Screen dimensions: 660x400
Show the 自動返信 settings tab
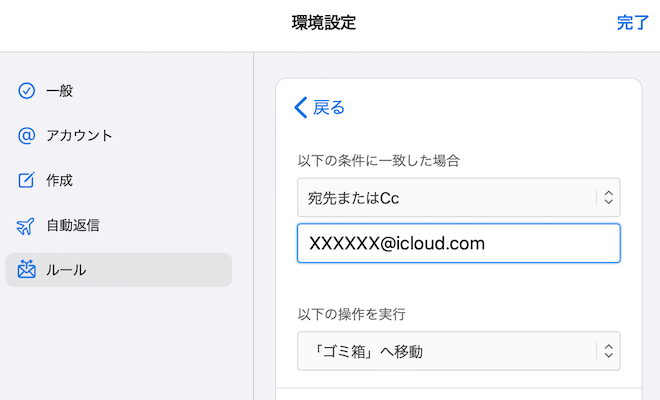(x=72, y=226)
